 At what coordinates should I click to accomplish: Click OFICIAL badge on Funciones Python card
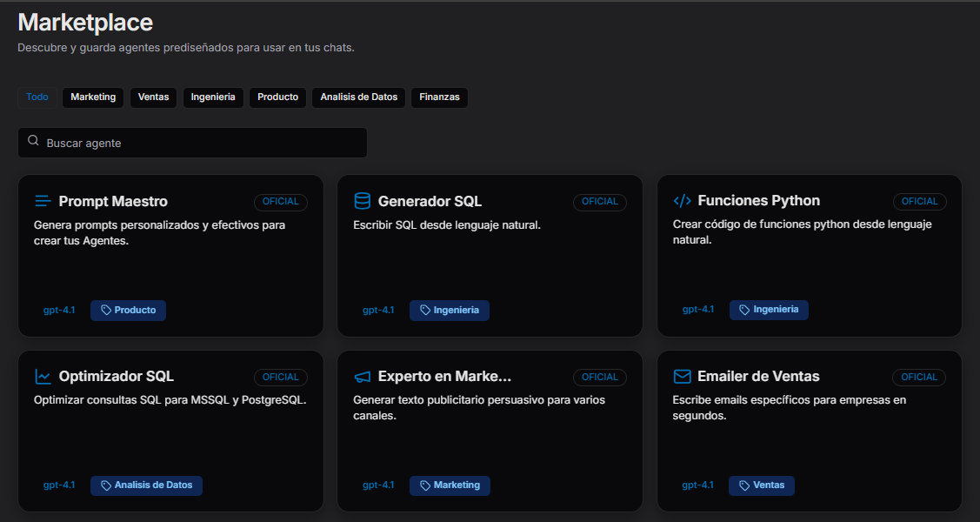click(919, 202)
